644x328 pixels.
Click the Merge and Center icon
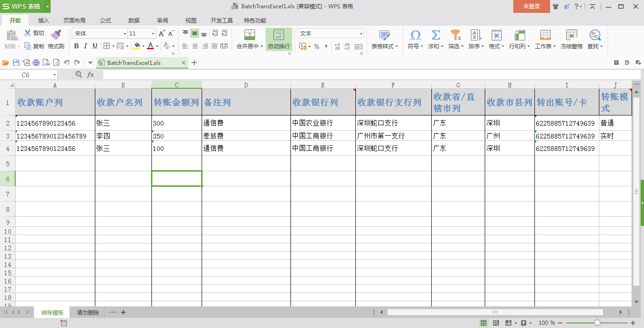point(249,35)
